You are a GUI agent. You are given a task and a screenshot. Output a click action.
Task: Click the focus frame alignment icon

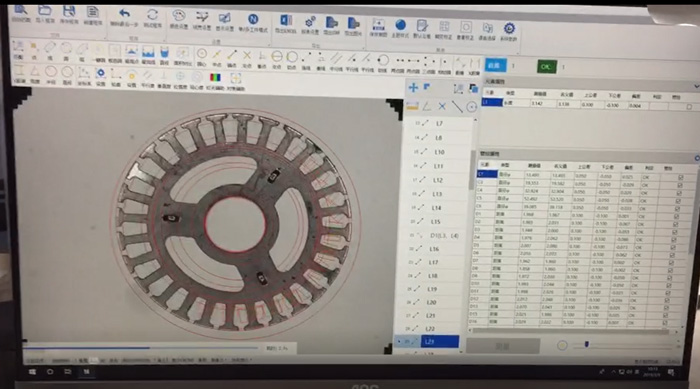tap(235, 78)
